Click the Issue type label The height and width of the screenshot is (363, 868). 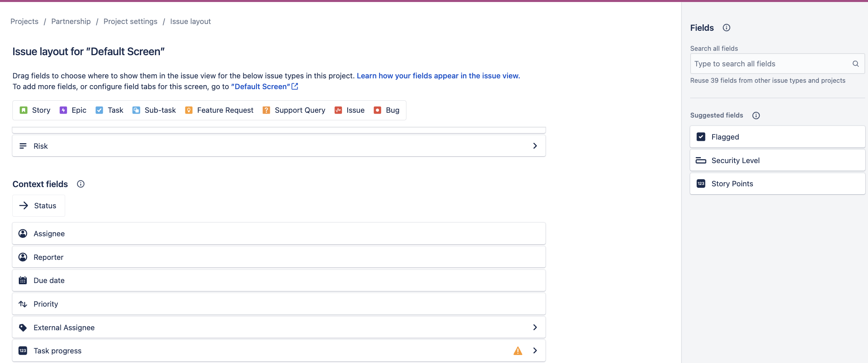(x=355, y=110)
